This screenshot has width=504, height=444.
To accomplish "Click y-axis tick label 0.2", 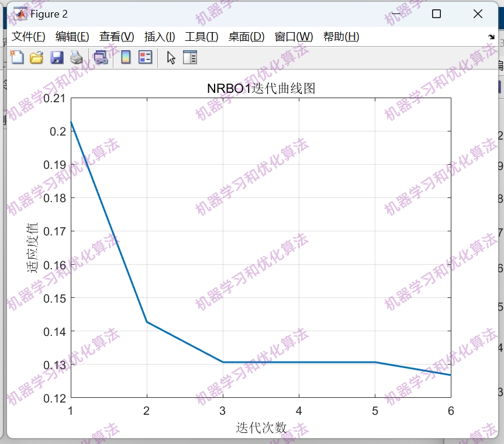I will [58, 131].
